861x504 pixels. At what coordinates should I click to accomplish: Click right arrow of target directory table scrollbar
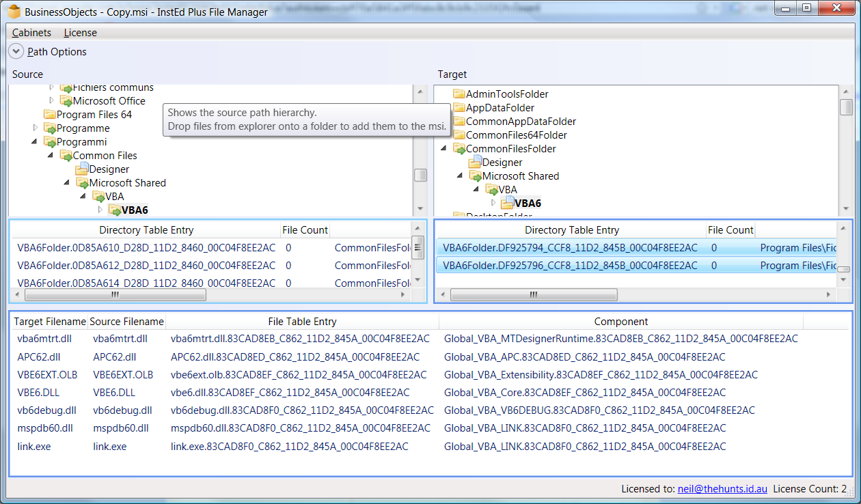coord(829,295)
